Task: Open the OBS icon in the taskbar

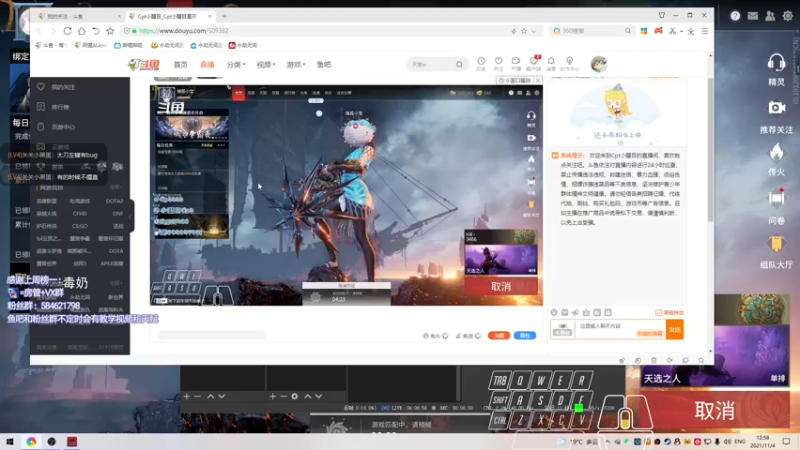Action: tap(52, 442)
